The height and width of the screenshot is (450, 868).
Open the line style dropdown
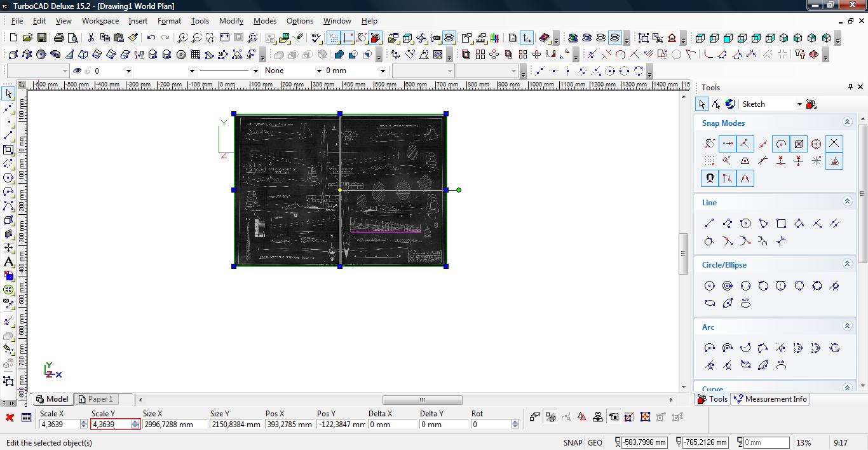255,71
